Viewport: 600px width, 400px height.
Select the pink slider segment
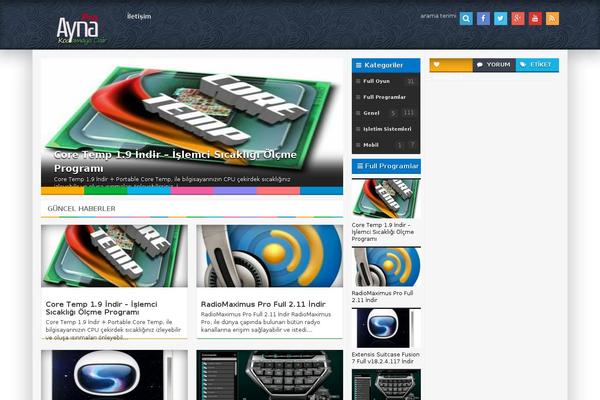pos(192,191)
